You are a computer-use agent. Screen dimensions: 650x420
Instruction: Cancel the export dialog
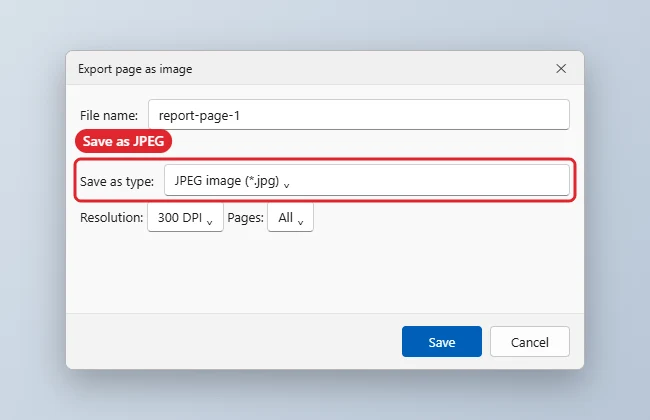pyautogui.click(x=530, y=342)
